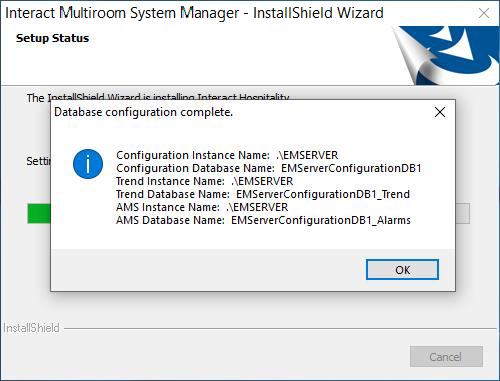Click the blue information icon
The width and height of the screenshot is (500, 381).
88,164
